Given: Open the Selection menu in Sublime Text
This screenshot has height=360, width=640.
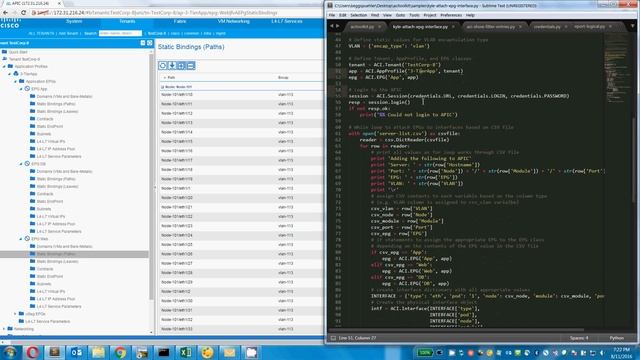Looking at the screenshot, I should (x=358, y=15).
